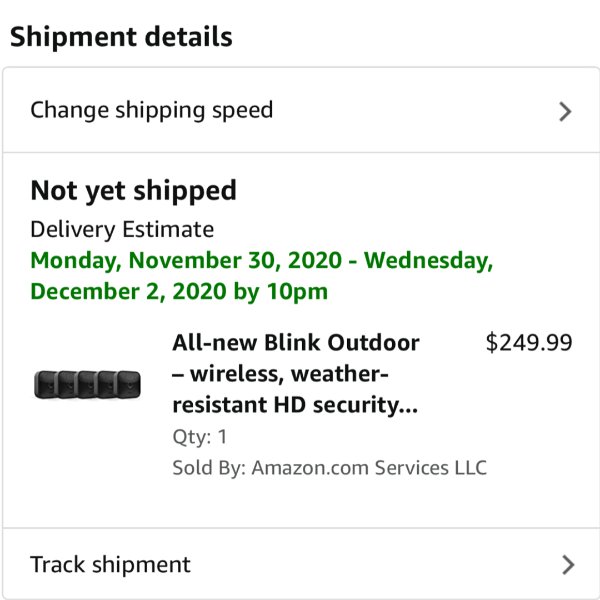Select the Delivery Estimate label

click(122, 229)
